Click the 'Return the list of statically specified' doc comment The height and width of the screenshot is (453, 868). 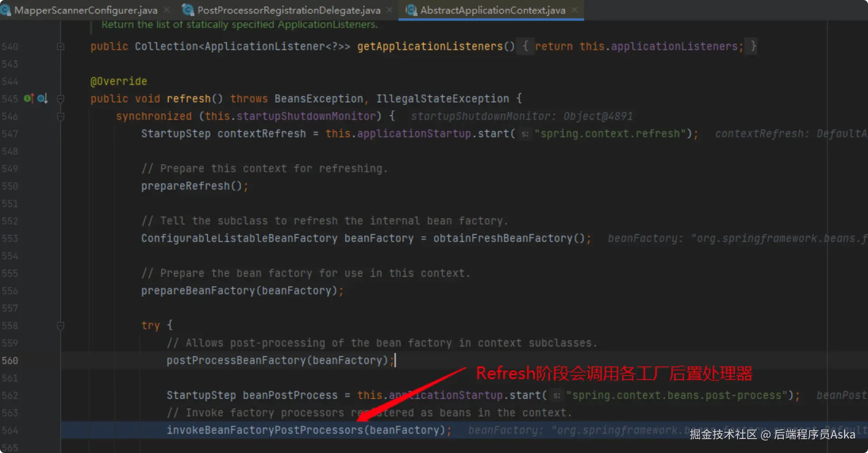point(239,24)
